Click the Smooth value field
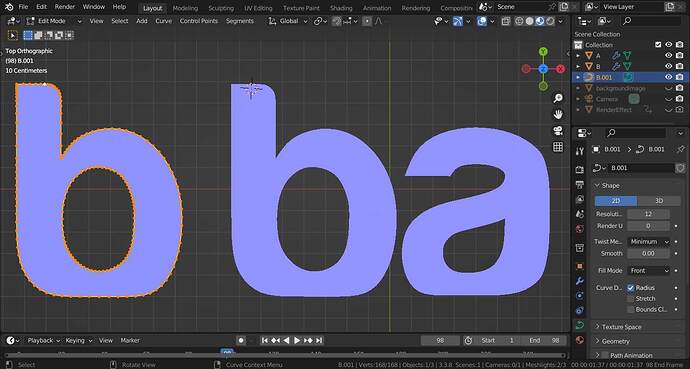The height and width of the screenshot is (369, 690). coord(648,254)
